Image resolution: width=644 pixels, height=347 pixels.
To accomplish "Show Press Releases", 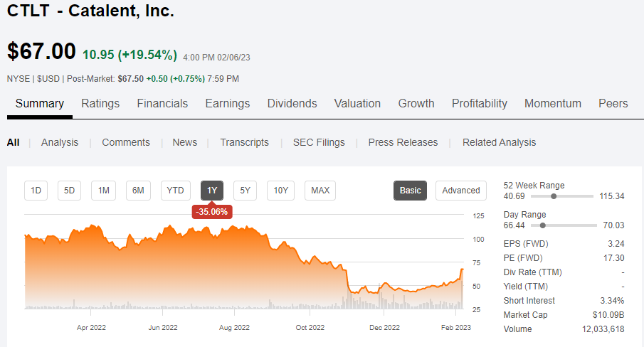I will 403,142.
